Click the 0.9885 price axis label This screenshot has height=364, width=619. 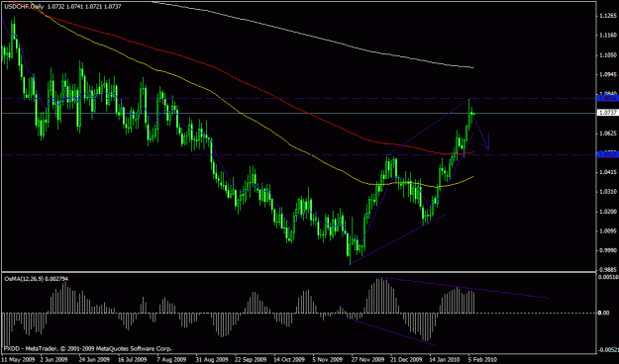(x=608, y=270)
